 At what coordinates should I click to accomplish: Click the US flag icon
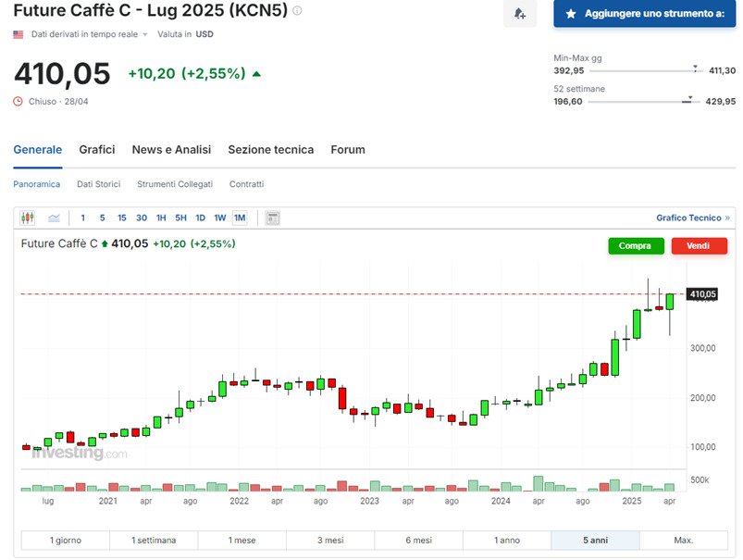coord(18,34)
